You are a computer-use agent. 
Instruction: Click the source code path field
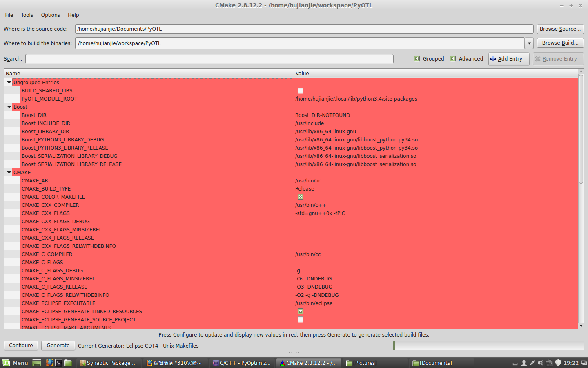coord(304,29)
